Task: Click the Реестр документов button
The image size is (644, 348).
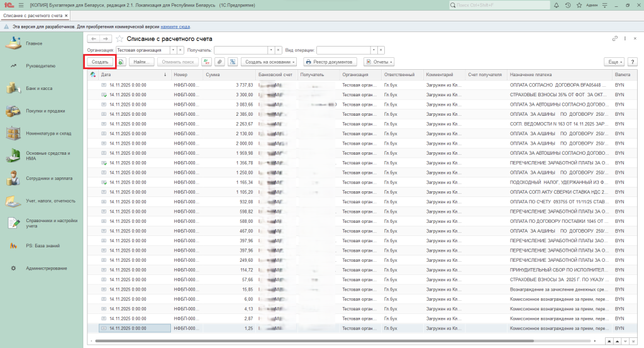Action: [x=331, y=62]
